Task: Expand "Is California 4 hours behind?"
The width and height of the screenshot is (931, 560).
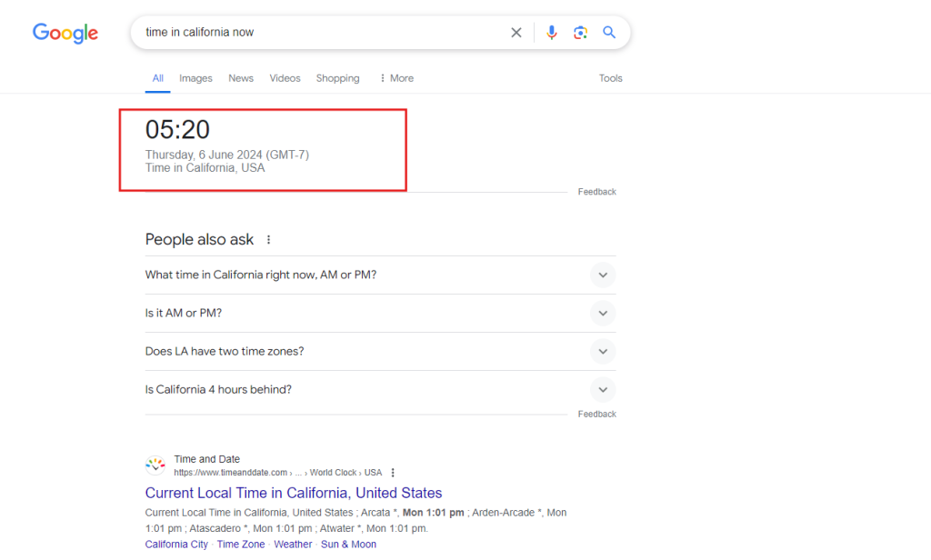Action: tap(602, 389)
